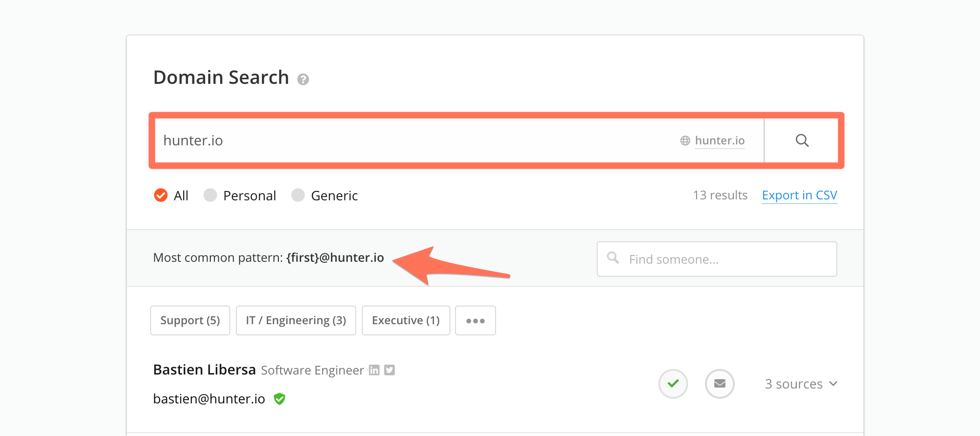Click the globe icon beside hunter.io
The image size is (980, 436).
point(685,141)
